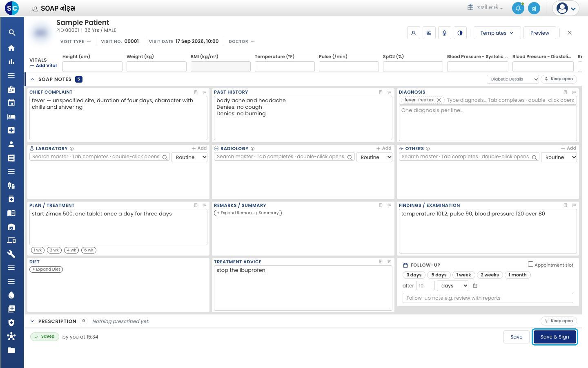Click the 2 wk plan chip
The height and width of the screenshot is (368, 588).
pyautogui.click(x=54, y=250)
